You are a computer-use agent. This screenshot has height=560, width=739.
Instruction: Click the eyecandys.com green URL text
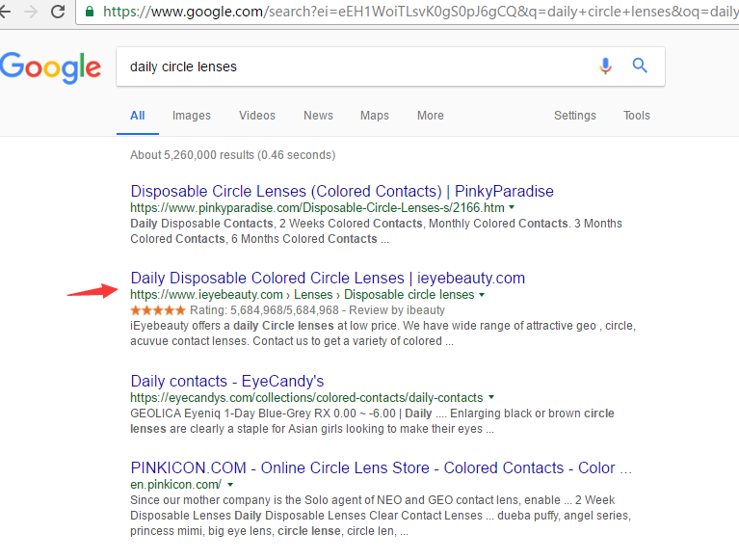pos(306,398)
